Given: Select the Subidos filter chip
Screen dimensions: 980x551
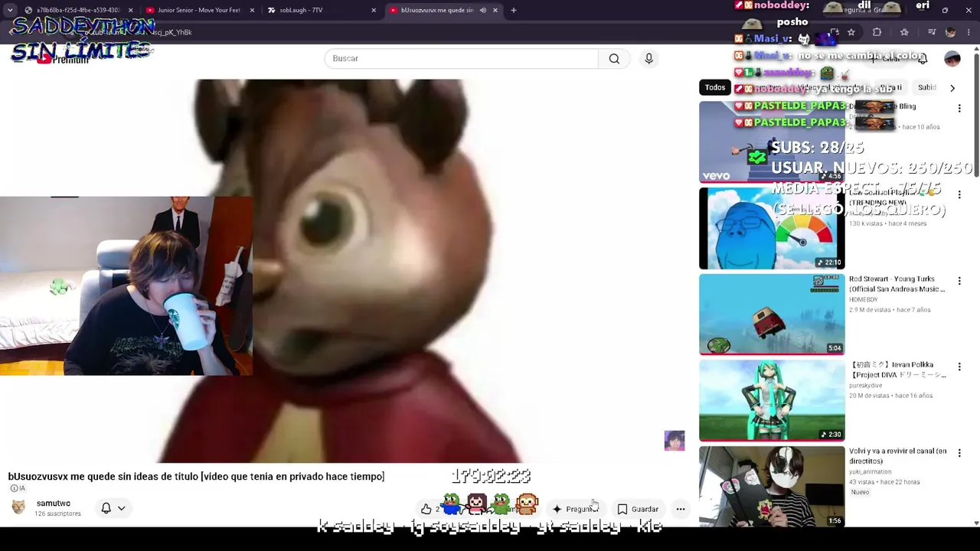Looking at the screenshot, I should tap(927, 87).
